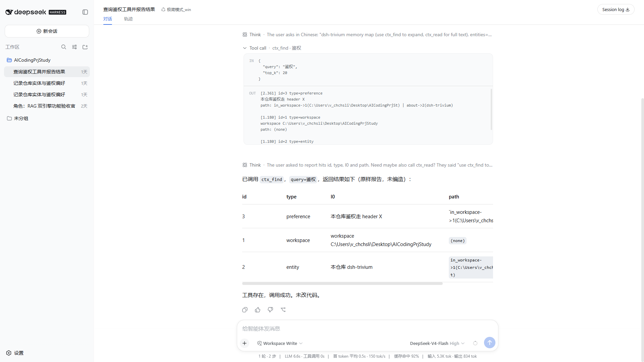Expand the 未分组 folder
The height and width of the screenshot is (362, 644).
tap(47, 118)
